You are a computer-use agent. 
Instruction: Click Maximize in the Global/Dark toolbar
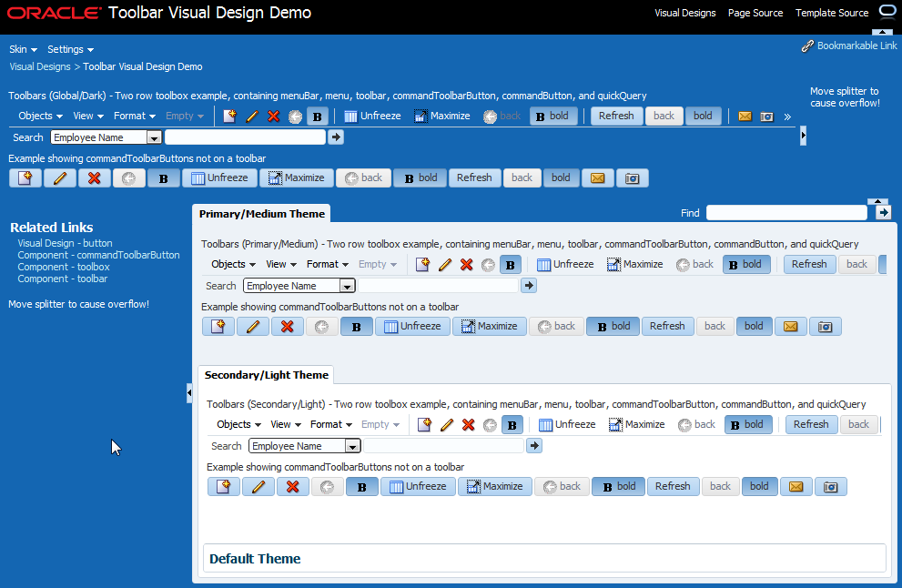(441, 117)
